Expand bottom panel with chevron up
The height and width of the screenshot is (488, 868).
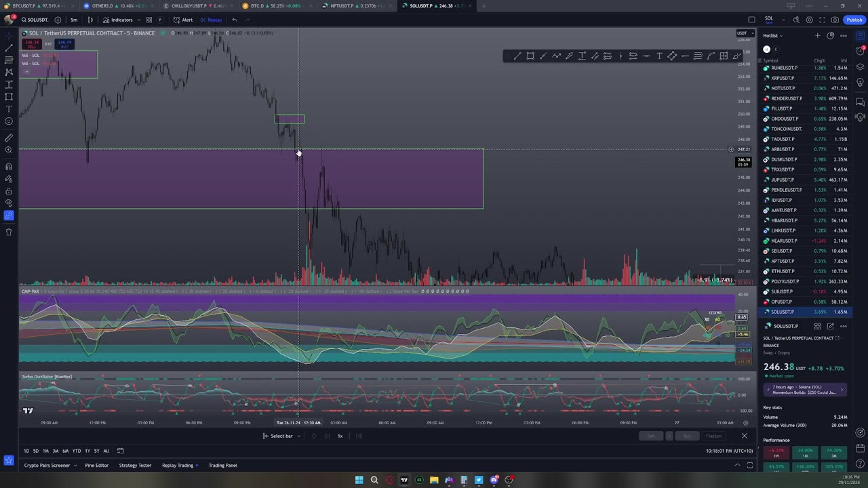737,465
